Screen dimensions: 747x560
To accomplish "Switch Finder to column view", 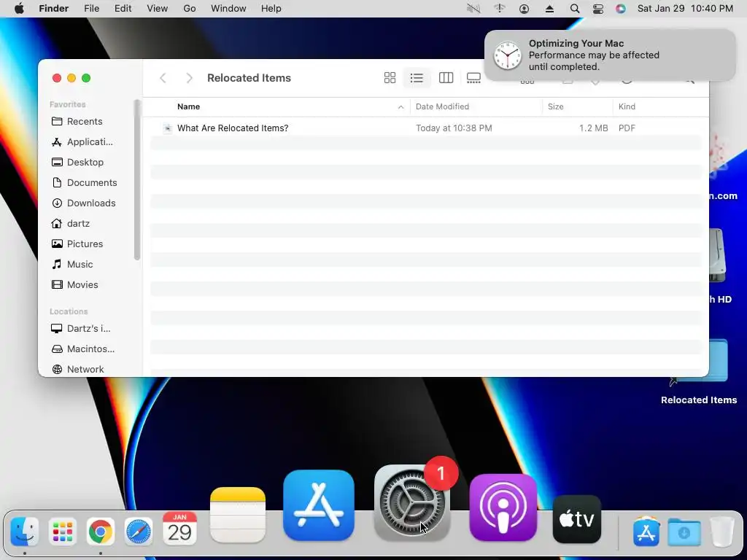I will pyautogui.click(x=446, y=77).
